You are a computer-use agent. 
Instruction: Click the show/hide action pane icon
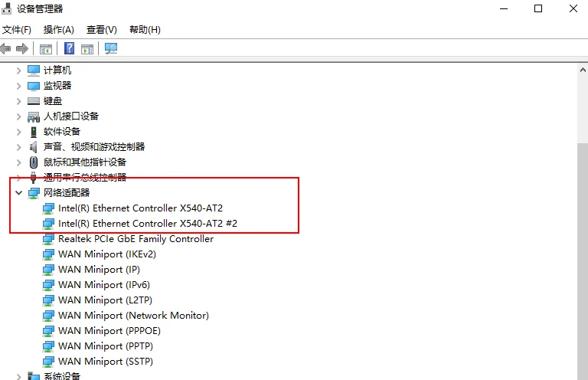pyautogui.click(x=87, y=49)
